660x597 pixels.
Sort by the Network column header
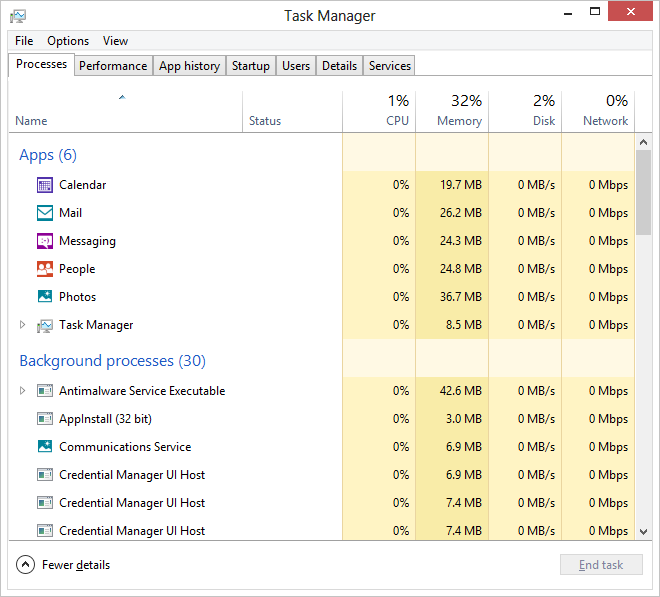[598, 112]
